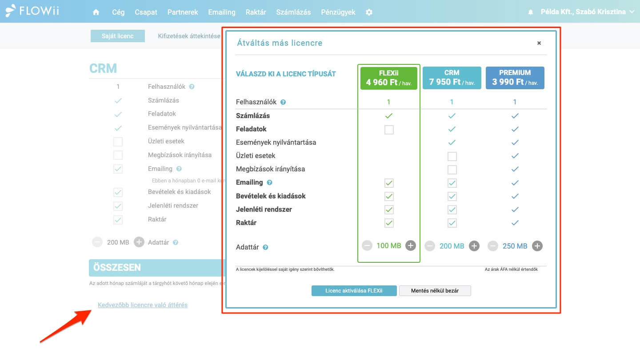640x364 pixels.
Task: Click Kedvezőbb licencre való áttérés link
Action: pyautogui.click(x=143, y=305)
